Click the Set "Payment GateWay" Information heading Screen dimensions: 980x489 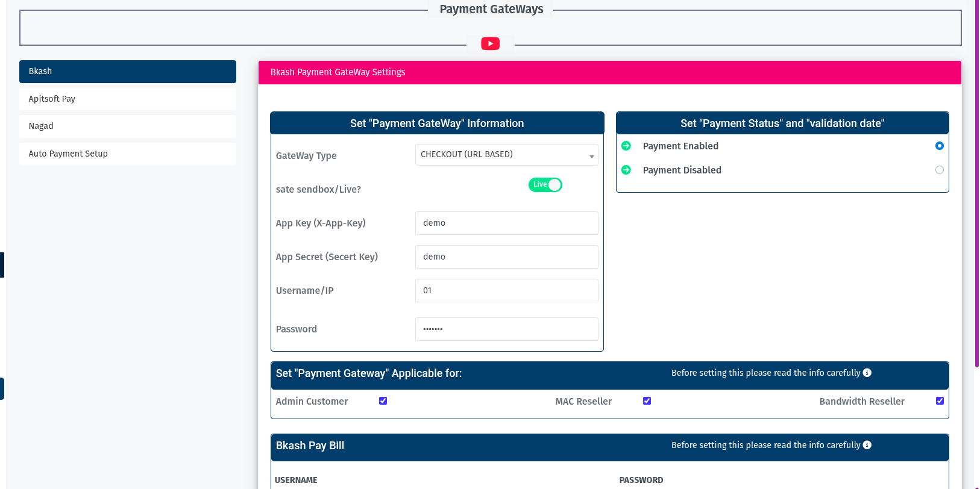[437, 123]
